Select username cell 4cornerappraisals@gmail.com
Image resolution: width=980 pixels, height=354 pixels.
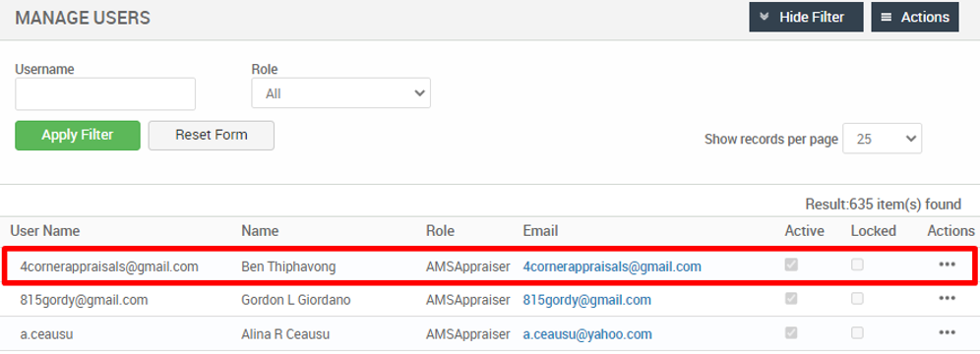point(109,266)
